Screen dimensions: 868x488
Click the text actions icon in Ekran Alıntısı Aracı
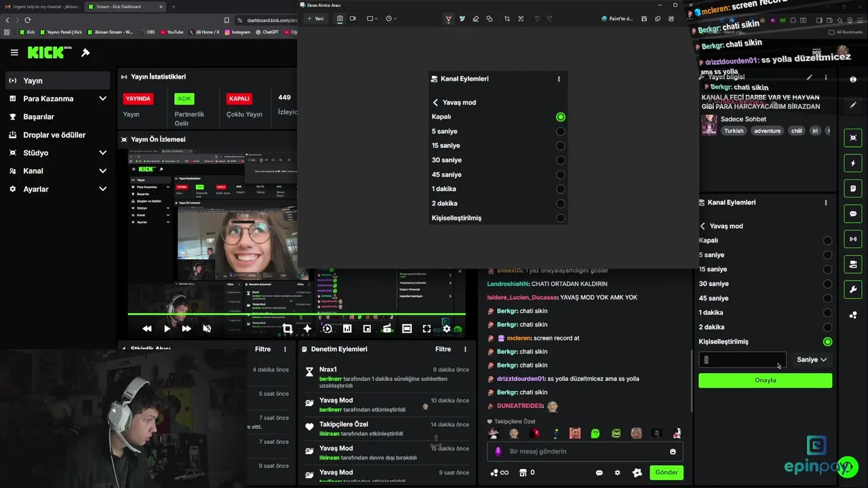click(x=520, y=19)
